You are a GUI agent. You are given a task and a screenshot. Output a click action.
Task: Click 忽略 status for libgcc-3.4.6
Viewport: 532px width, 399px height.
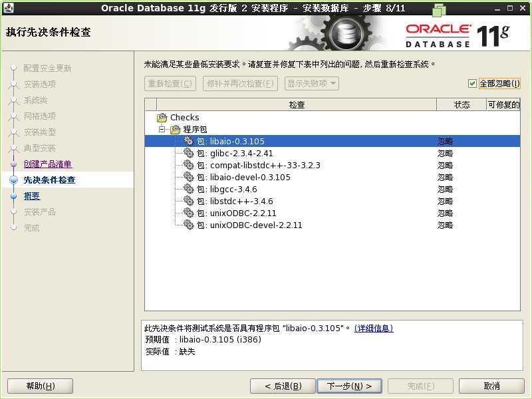click(x=445, y=189)
